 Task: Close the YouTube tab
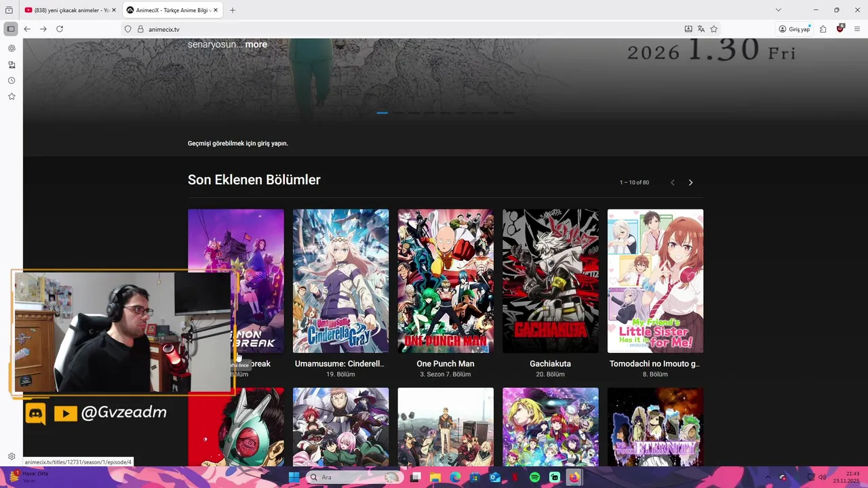[114, 10]
